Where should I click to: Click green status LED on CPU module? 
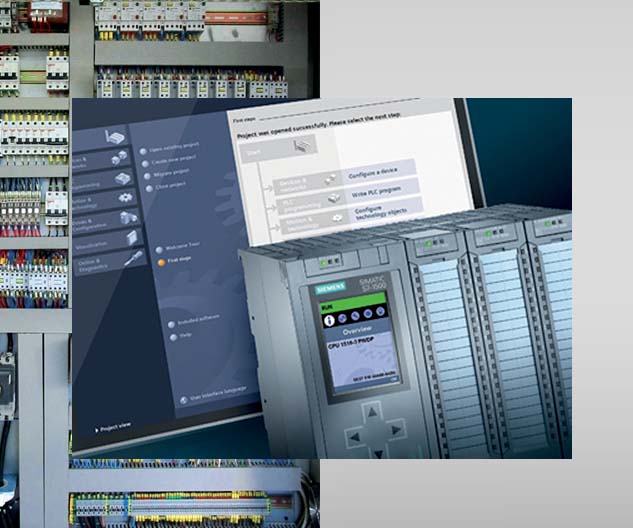[x=323, y=263]
